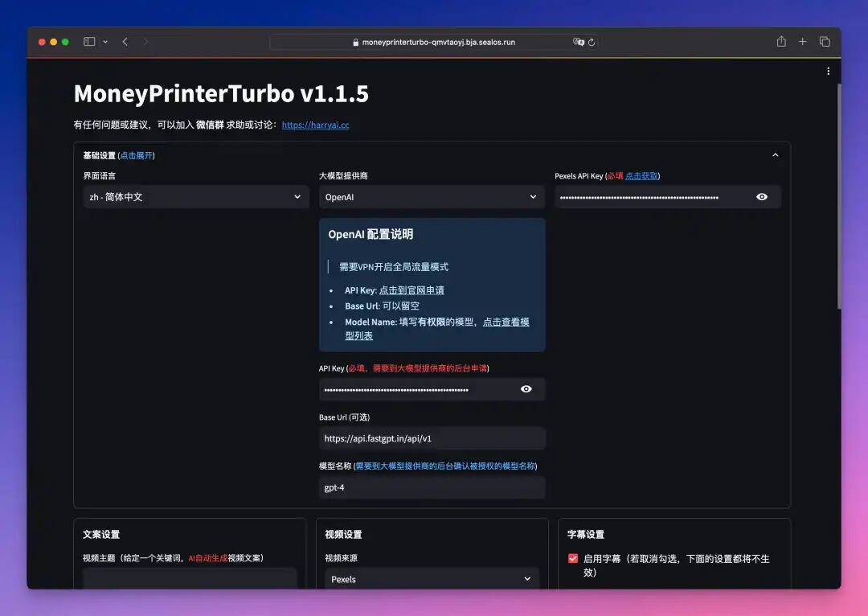Viewport: 868px width, 616px height.
Task: Open the 大模型提供商 OpenAI dropdown
Action: (432, 197)
